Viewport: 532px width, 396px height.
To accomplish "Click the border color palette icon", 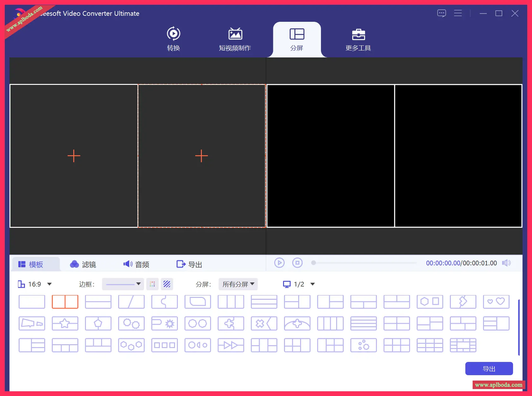I will point(152,284).
